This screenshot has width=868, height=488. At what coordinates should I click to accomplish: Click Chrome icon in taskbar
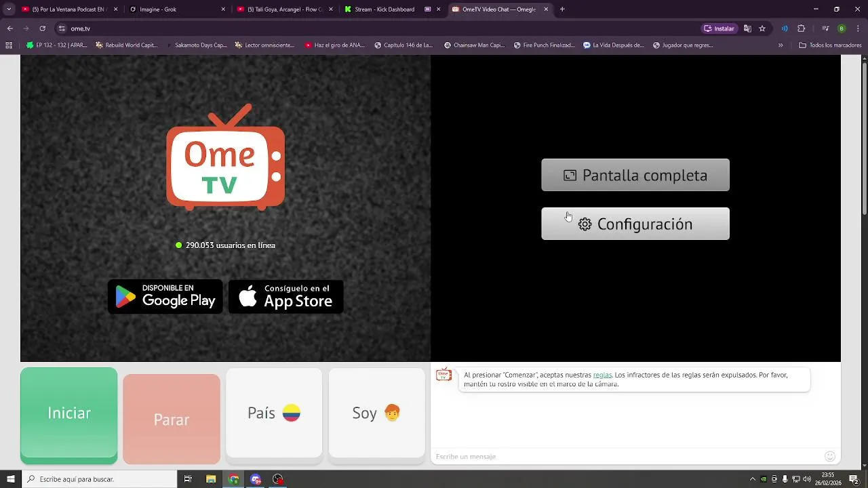(234, 479)
